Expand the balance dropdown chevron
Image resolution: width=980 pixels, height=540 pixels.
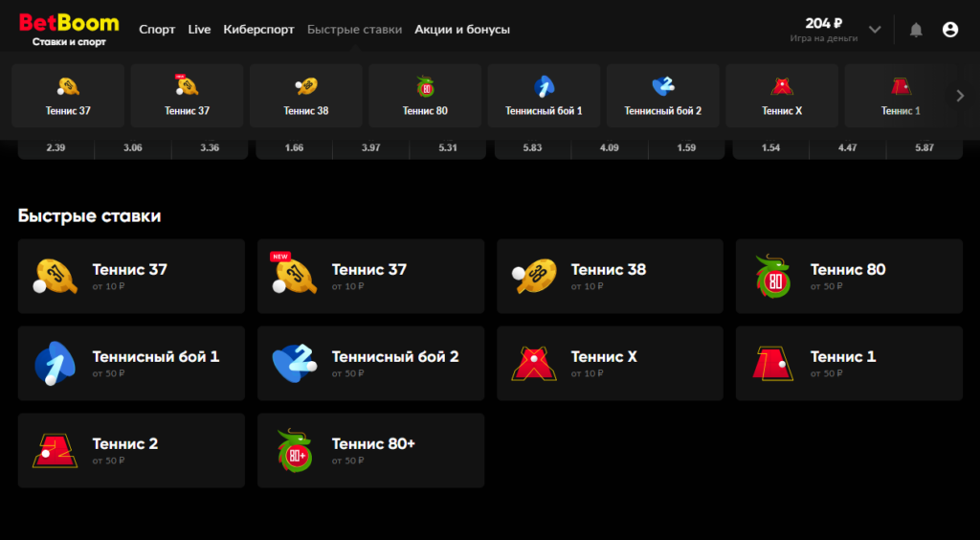pos(875,30)
